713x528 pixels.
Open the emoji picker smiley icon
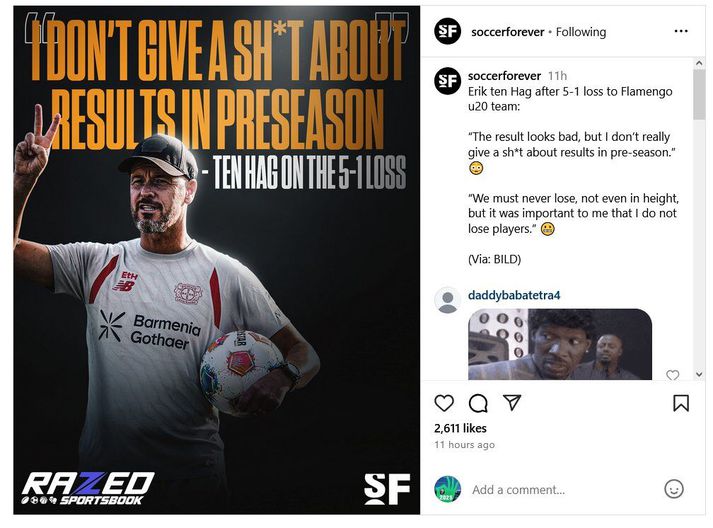pos(673,489)
